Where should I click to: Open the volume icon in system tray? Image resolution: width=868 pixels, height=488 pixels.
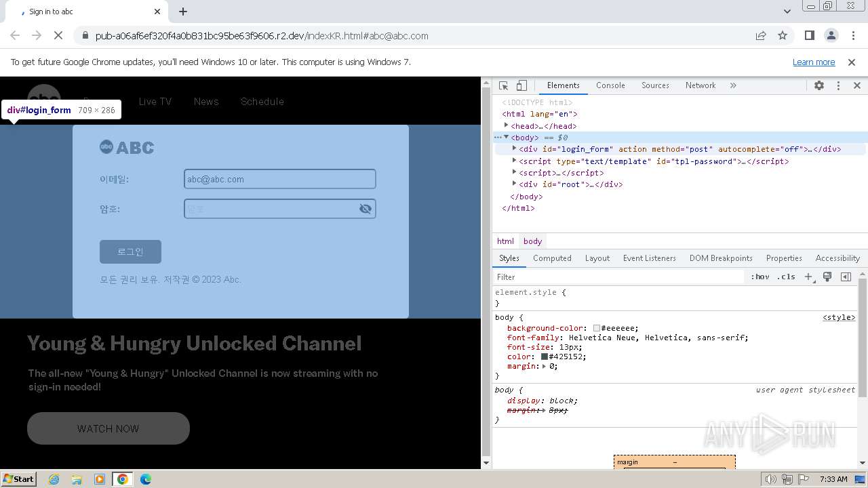tap(771, 479)
